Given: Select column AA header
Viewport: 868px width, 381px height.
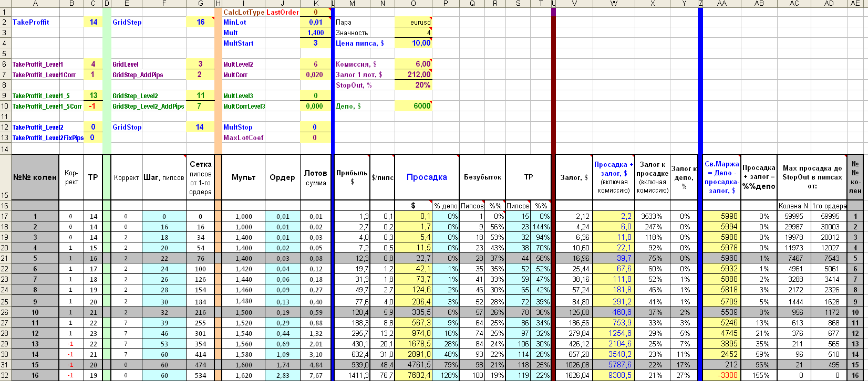Looking at the screenshot, I should click(x=721, y=4).
